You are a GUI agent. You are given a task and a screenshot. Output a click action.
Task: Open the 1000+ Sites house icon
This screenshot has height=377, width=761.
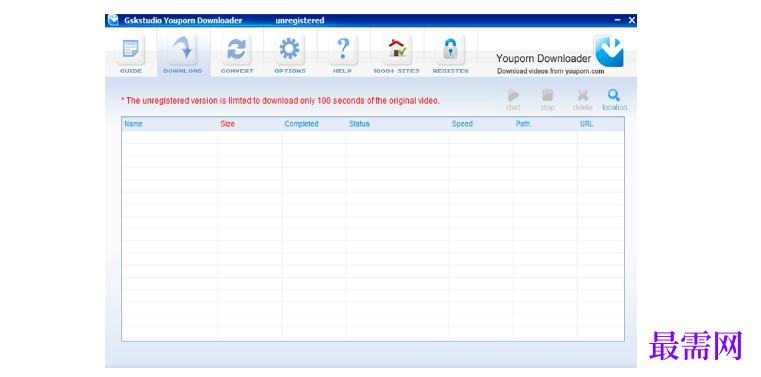(397, 49)
